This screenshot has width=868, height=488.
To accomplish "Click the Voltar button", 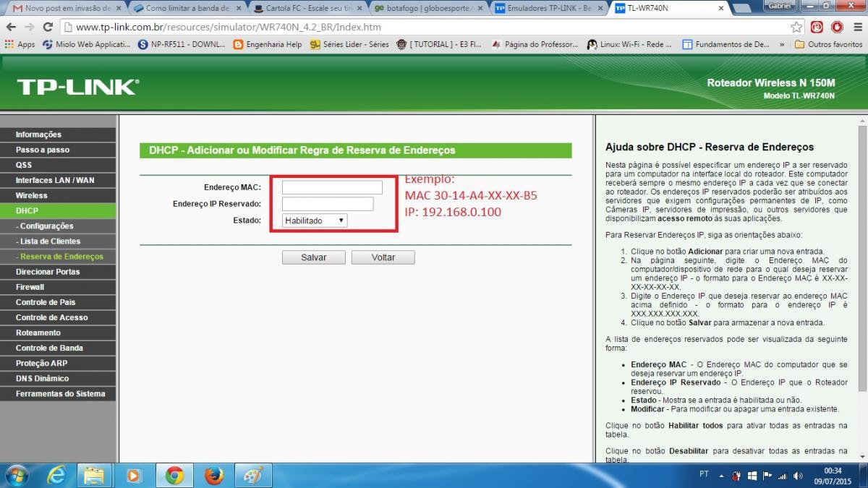I will click(x=383, y=257).
